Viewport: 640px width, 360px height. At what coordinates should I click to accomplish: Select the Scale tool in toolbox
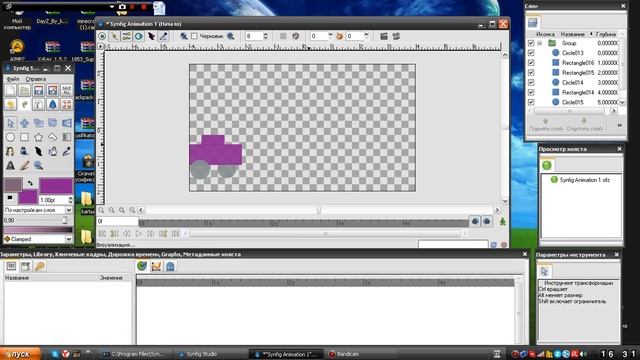(x=38, y=123)
